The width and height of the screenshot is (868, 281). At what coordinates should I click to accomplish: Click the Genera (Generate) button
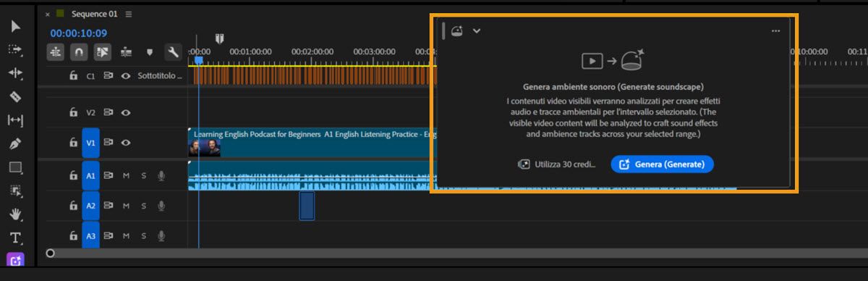pyautogui.click(x=662, y=164)
